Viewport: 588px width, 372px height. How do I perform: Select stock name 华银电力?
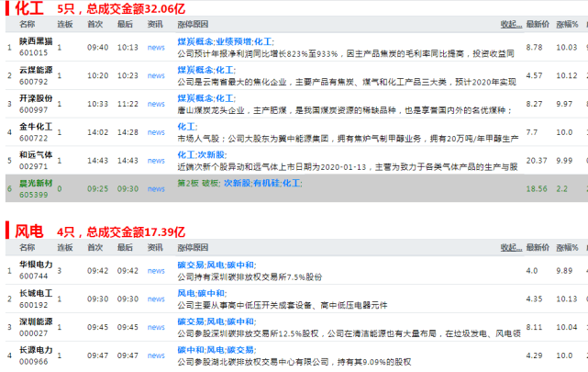(x=36, y=265)
